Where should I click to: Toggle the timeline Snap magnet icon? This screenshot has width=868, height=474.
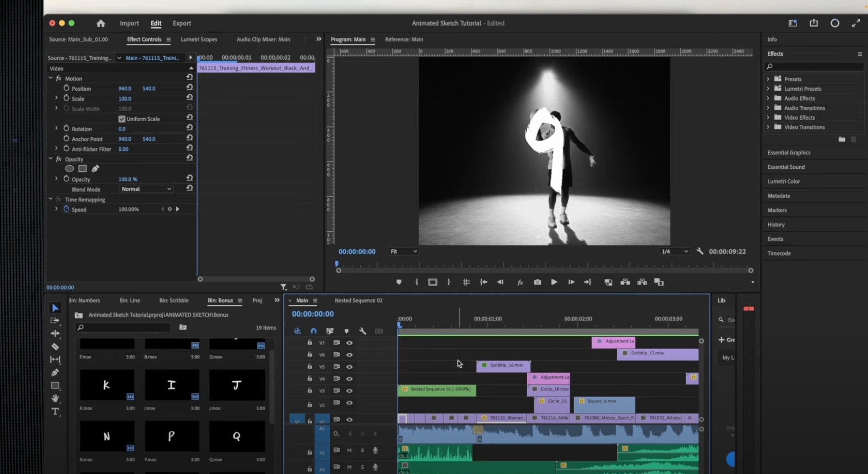pos(314,331)
